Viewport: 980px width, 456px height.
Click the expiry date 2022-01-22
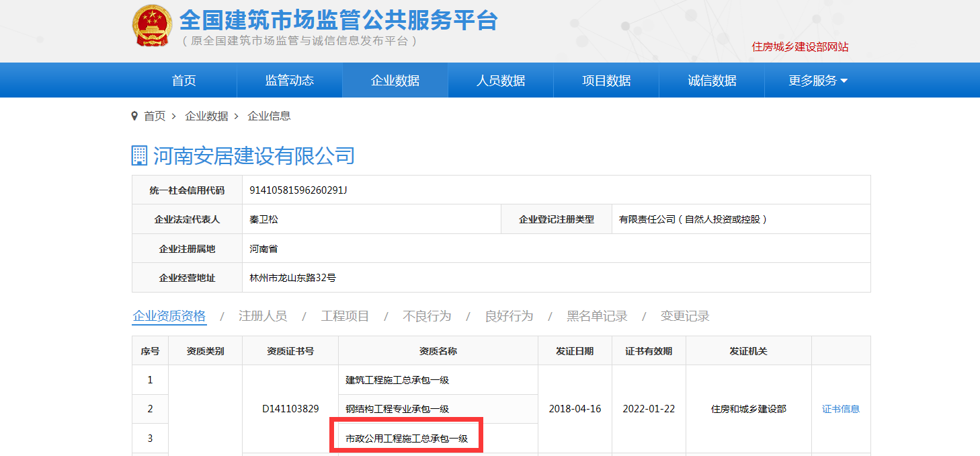pyautogui.click(x=649, y=409)
